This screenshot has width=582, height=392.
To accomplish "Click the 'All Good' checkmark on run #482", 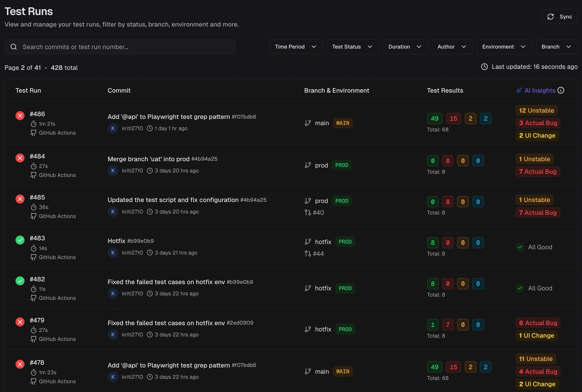I will [x=520, y=288].
